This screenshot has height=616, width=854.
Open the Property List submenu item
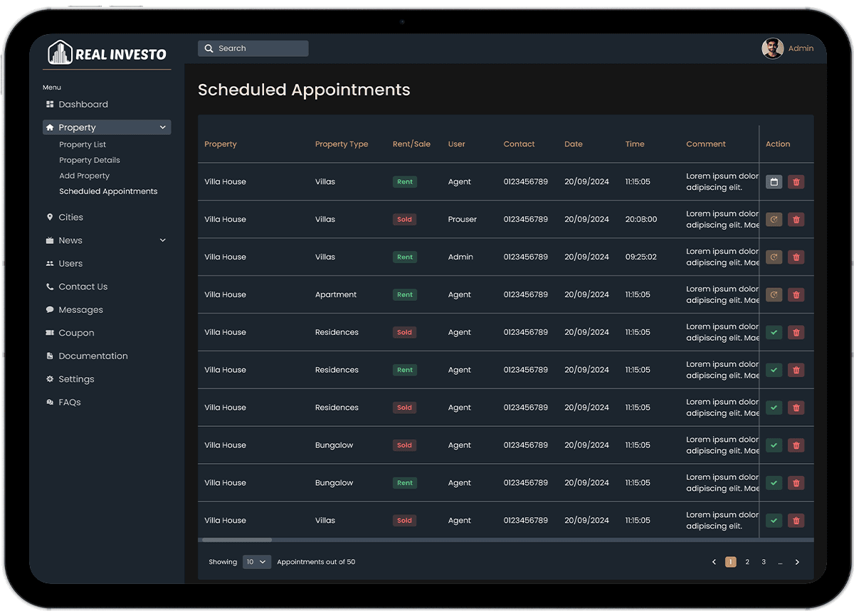tap(83, 144)
